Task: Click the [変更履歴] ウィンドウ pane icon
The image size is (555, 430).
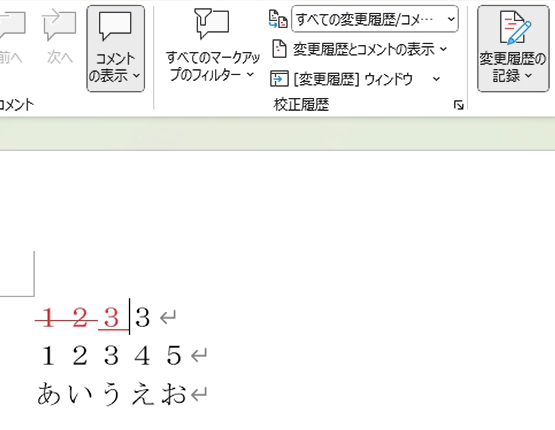Action: pos(279,79)
